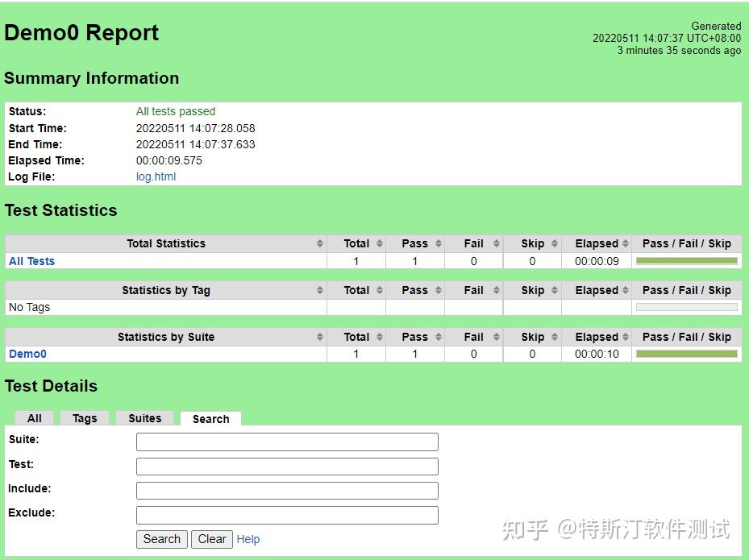
Task: Focus the Test search field
Action: 287,467
